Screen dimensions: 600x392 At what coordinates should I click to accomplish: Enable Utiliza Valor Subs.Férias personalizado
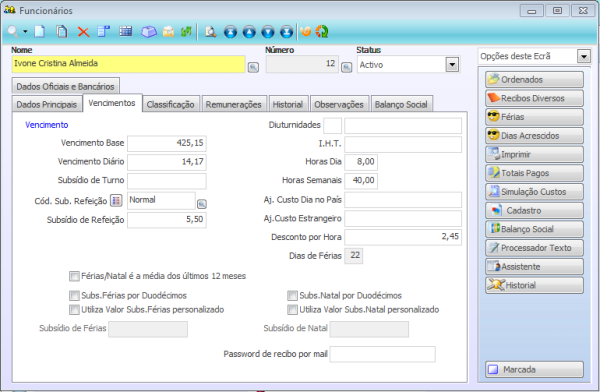point(74,309)
